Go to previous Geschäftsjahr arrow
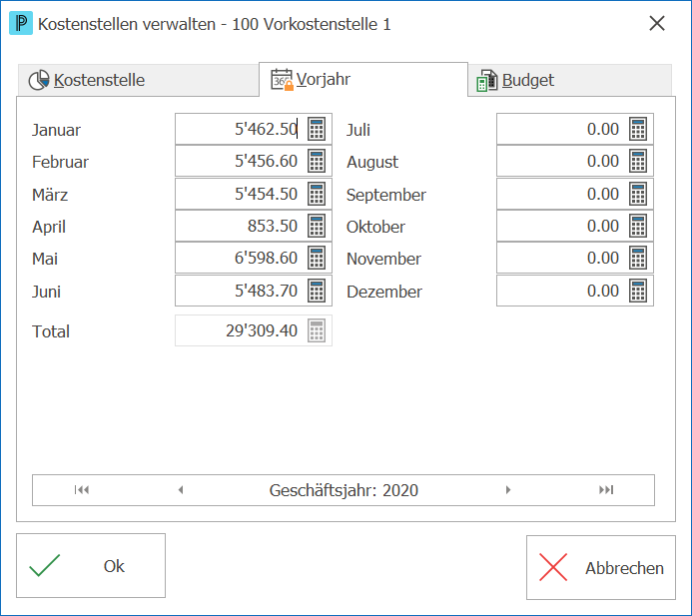The width and height of the screenshot is (692, 616). point(181,490)
